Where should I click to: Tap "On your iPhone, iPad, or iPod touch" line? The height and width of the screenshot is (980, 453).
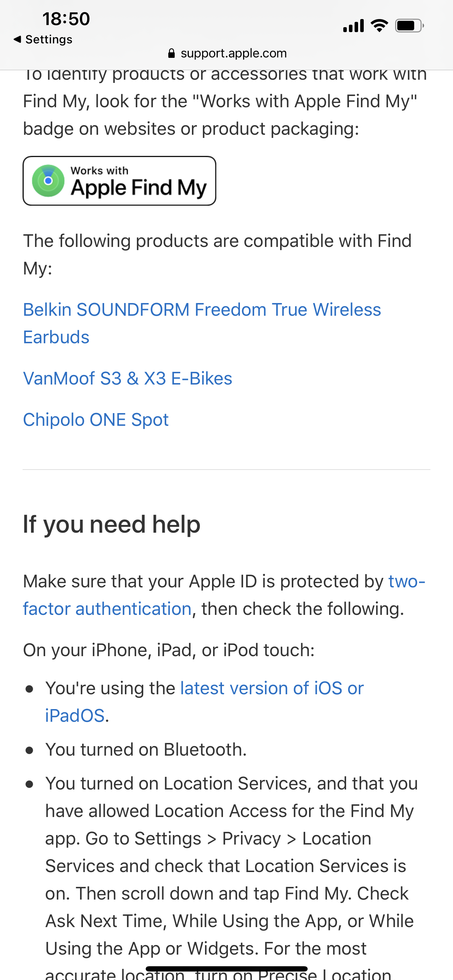pyautogui.click(x=169, y=650)
